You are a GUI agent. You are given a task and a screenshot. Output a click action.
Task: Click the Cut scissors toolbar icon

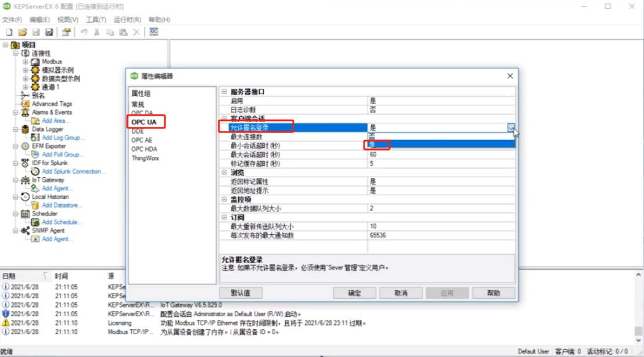pos(97,32)
